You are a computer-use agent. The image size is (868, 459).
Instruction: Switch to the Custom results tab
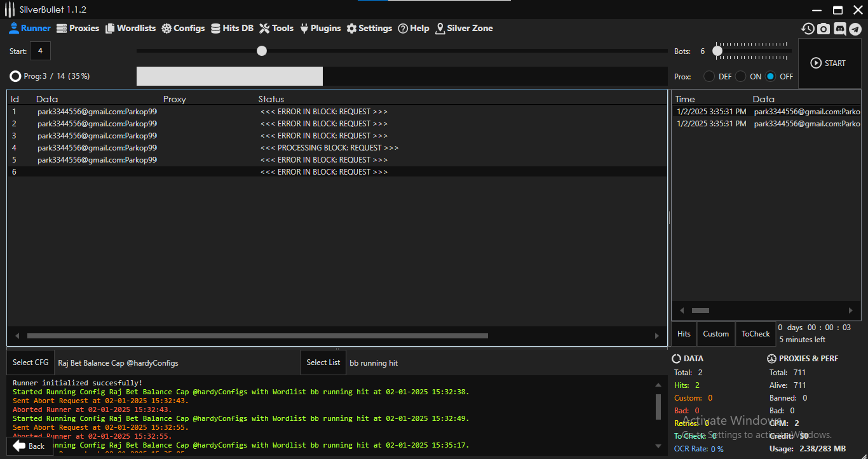tap(715, 334)
